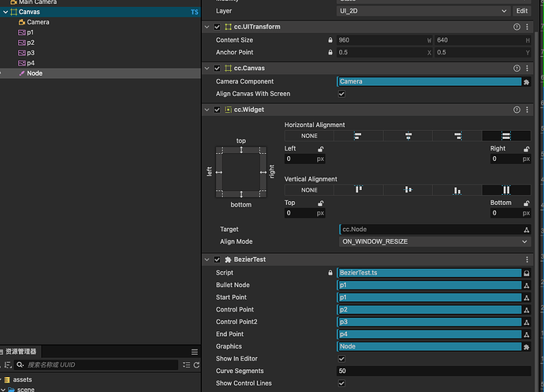
Task: Select horizontal stretch alignment icon
Action: coord(505,136)
